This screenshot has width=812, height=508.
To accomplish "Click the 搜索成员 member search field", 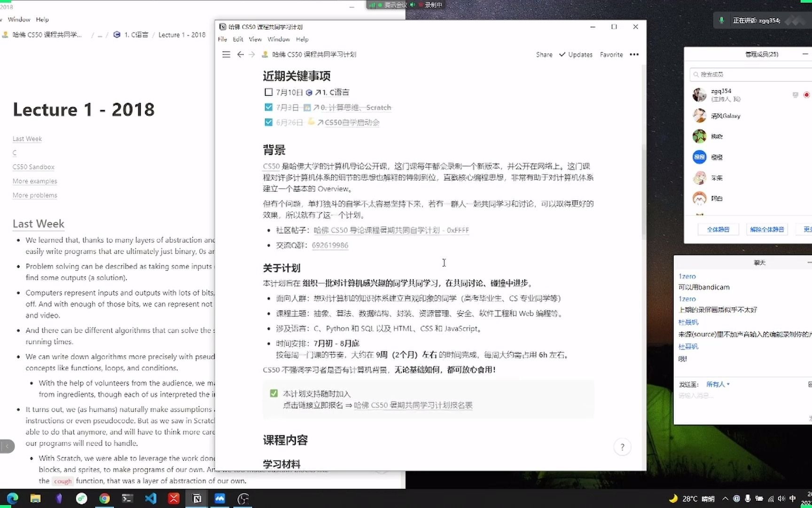I will (751, 74).
